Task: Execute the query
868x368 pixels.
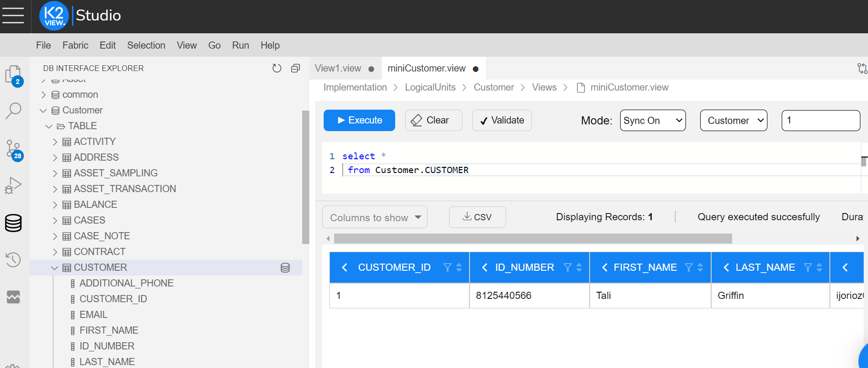Action: (x=359, y=120)
